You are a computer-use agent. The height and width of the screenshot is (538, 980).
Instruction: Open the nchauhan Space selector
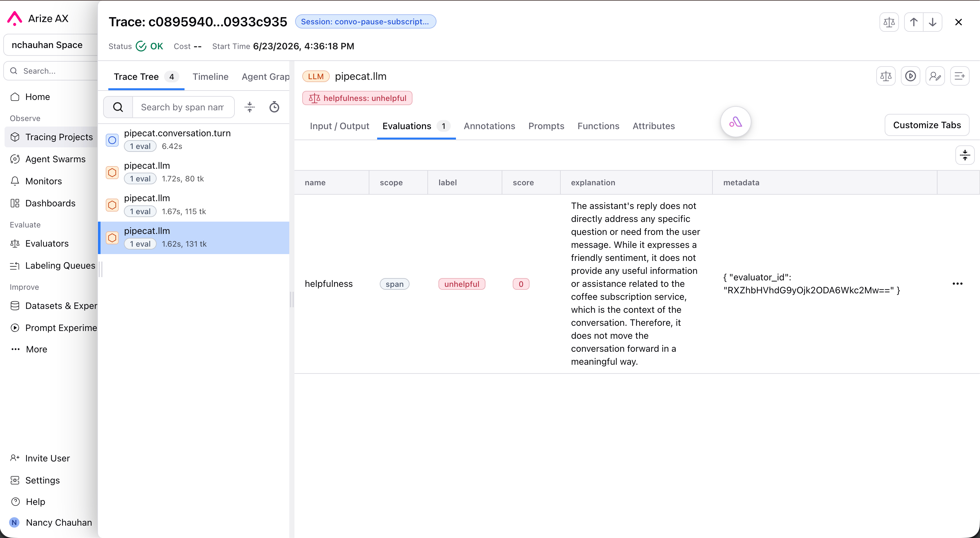click(51, 45)
